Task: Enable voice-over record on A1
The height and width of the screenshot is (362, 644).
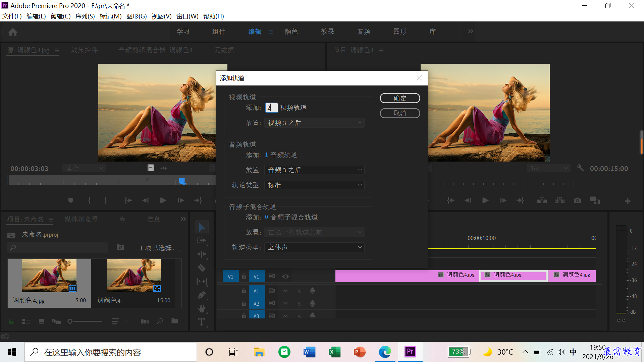Action: [x=313, y=291]
